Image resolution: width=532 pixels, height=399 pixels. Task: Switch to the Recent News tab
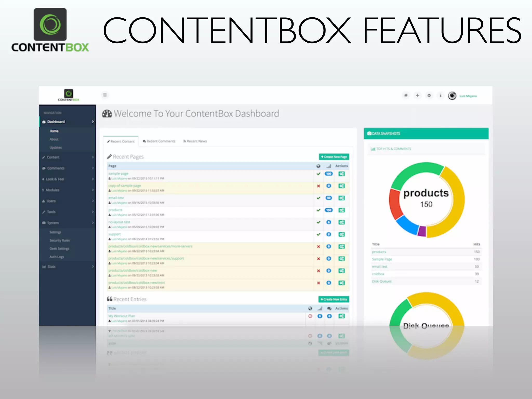[195, 141]
